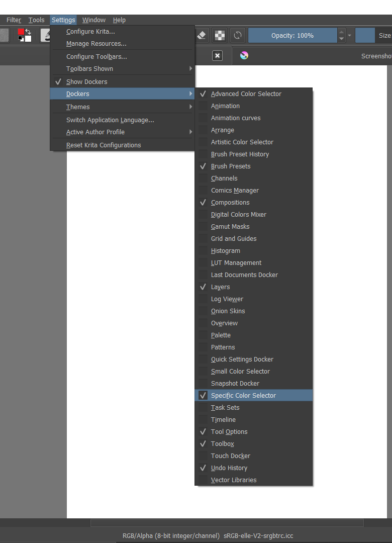Click the Krita document icon on the tab
392x543 pixels.
(x=244, y=55)
